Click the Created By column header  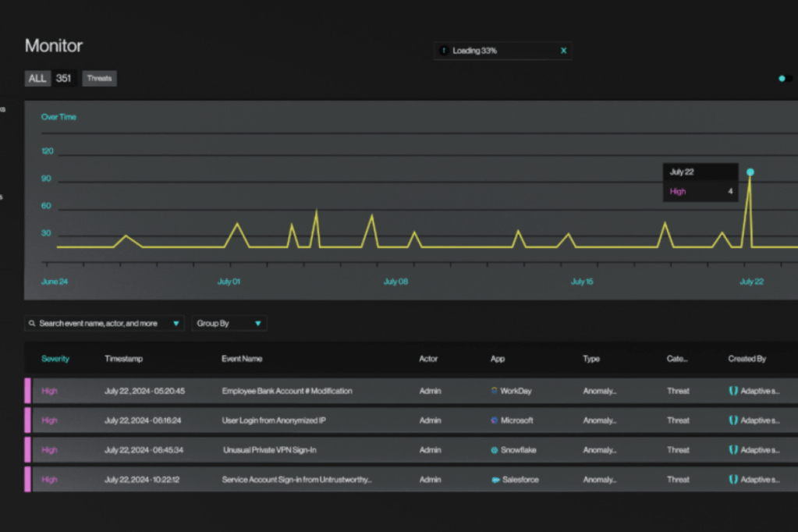point(747,359)
